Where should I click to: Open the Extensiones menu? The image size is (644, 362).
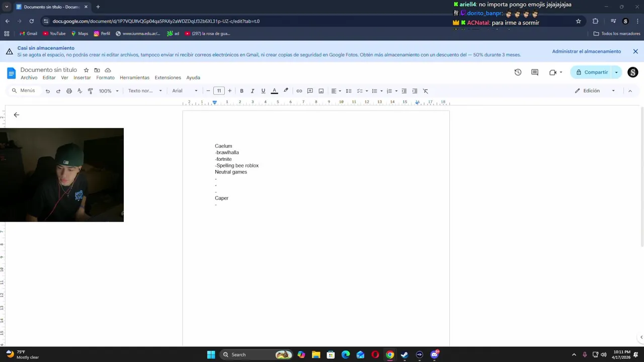pos(168,78)
